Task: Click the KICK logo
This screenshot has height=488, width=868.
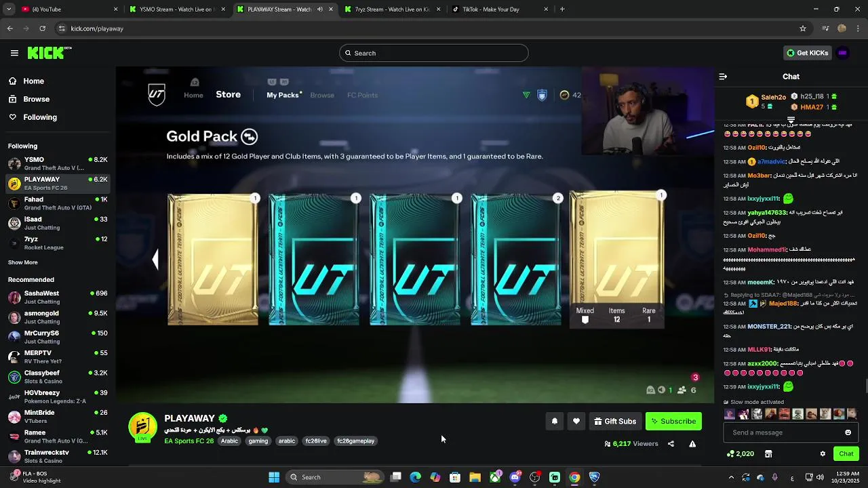Action: (x=50, y=53)
